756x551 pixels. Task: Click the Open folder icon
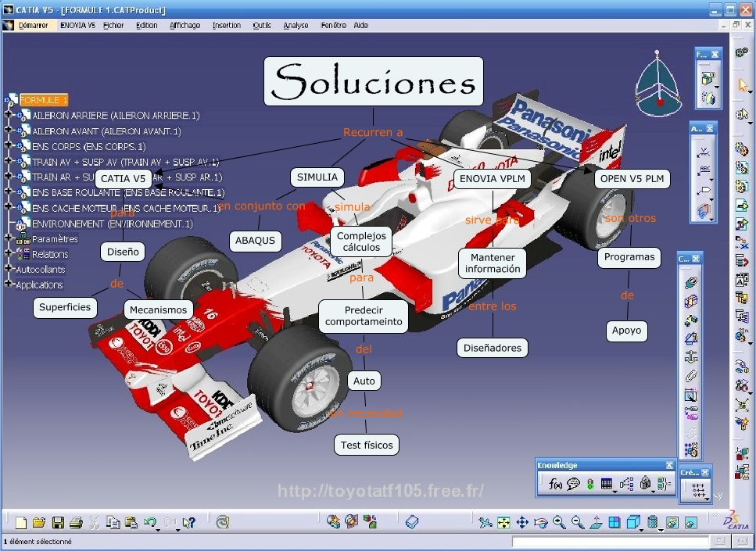(x=38, y=523)
